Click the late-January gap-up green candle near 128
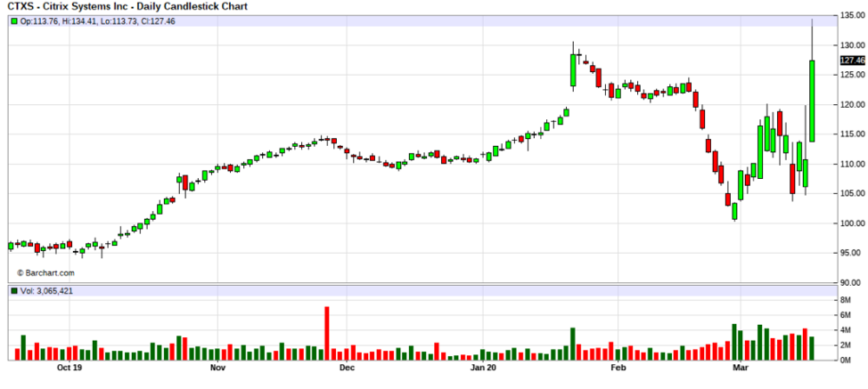The width and height of the screenshot is (868, 389). pos(573,70)
